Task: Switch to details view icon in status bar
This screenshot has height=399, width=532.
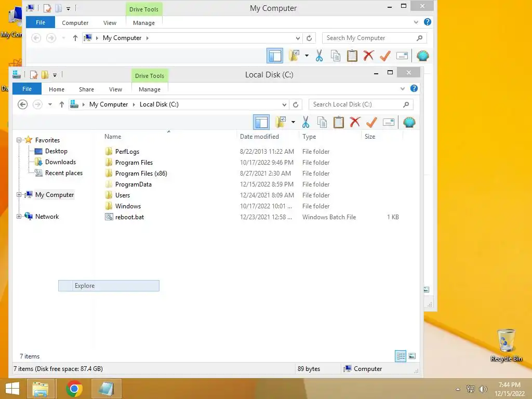Action: 401,356
